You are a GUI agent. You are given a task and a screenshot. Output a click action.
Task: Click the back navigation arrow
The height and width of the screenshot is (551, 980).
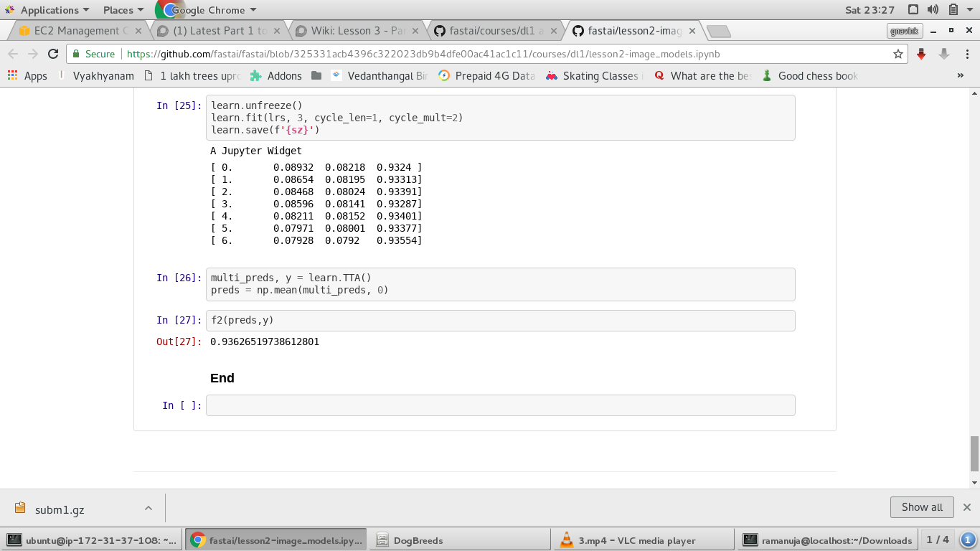[13, 54]
